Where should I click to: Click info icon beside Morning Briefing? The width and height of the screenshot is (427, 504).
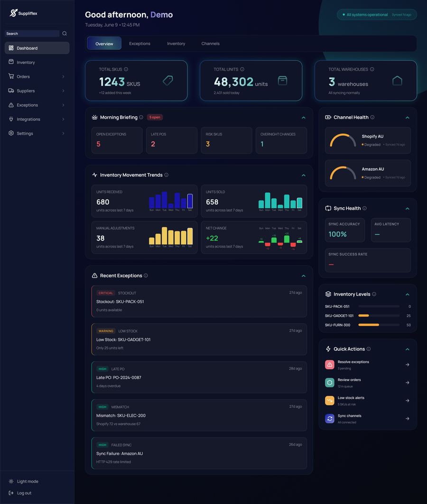[x=141, y=117]
